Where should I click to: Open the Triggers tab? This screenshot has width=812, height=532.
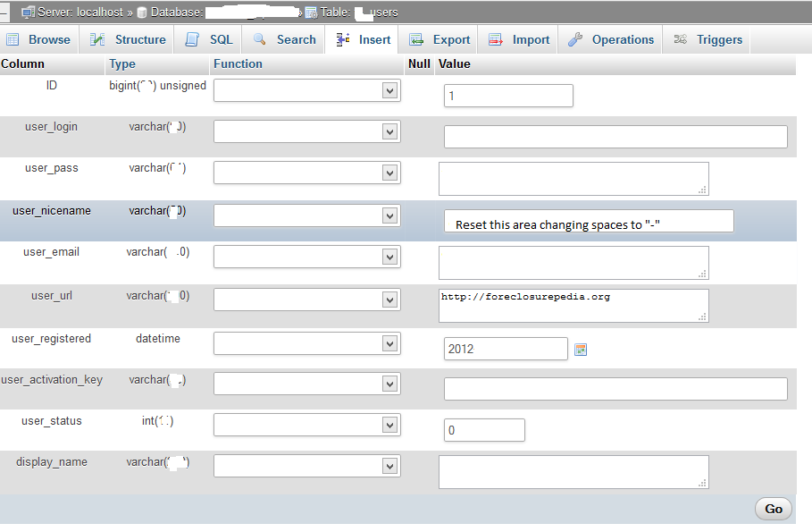coord(707,39)
